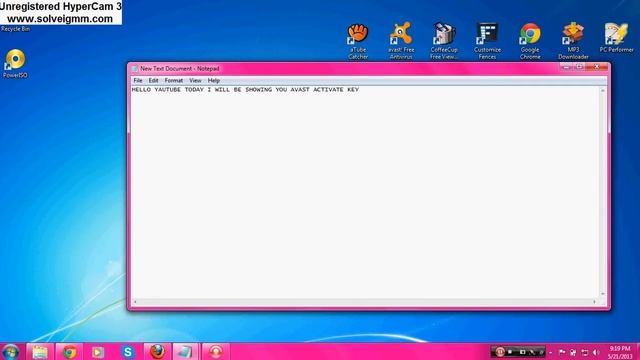The height and width of the screenshot is (360, 640).
Task: Click the horizontal scrollbar left arrow
Action: pos(135,302)
